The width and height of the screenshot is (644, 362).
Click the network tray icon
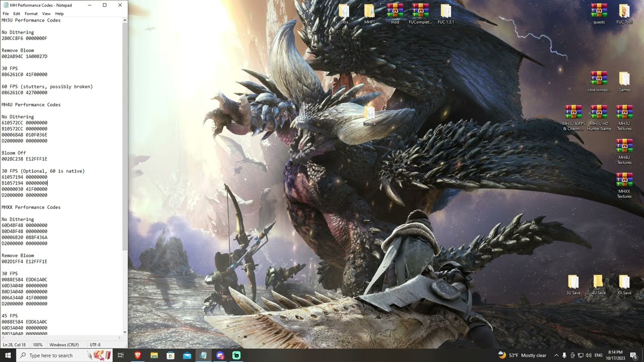tap(581, 355)
